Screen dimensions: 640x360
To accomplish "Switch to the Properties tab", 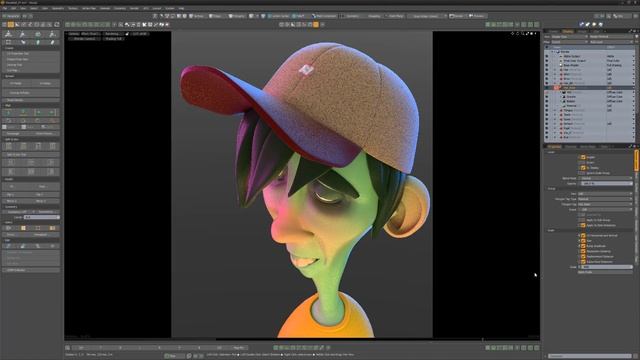I will click(x=555, y=147).
